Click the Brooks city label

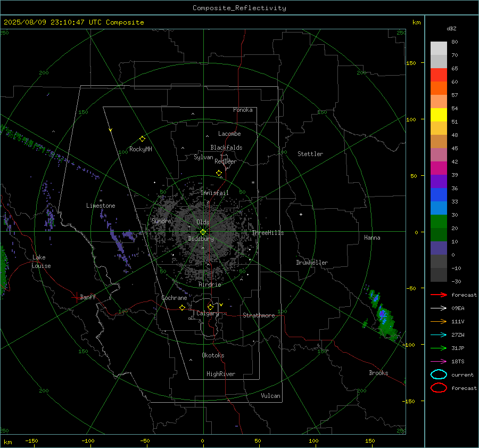pyautogui.click(x=378, y=373)
